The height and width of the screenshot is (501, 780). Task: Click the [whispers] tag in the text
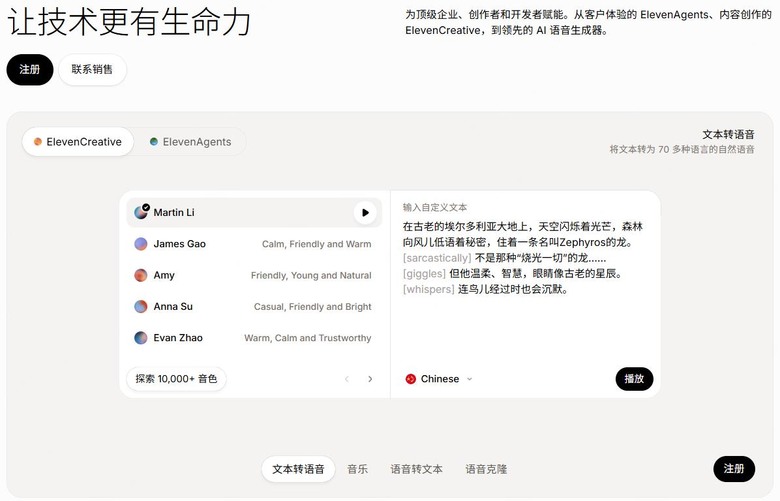click(429, 290)
